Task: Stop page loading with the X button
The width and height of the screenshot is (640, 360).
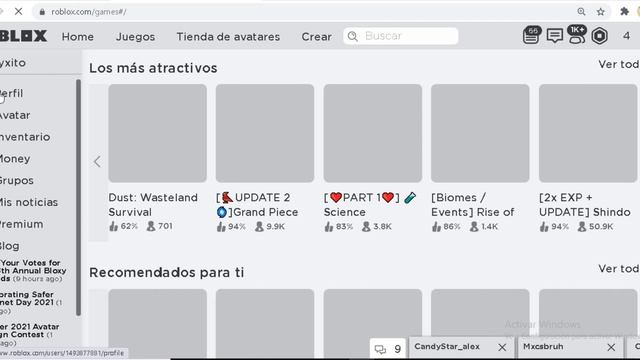Action: click(18, 12)
